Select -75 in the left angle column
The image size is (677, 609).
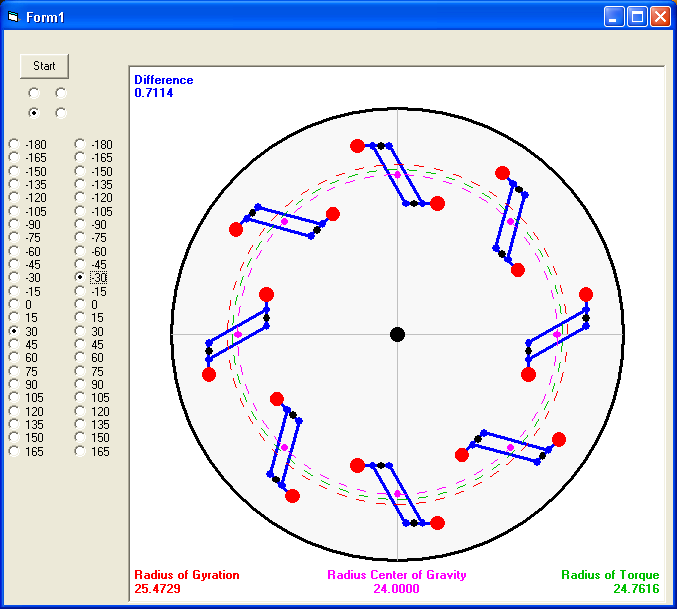click(25, 238)
